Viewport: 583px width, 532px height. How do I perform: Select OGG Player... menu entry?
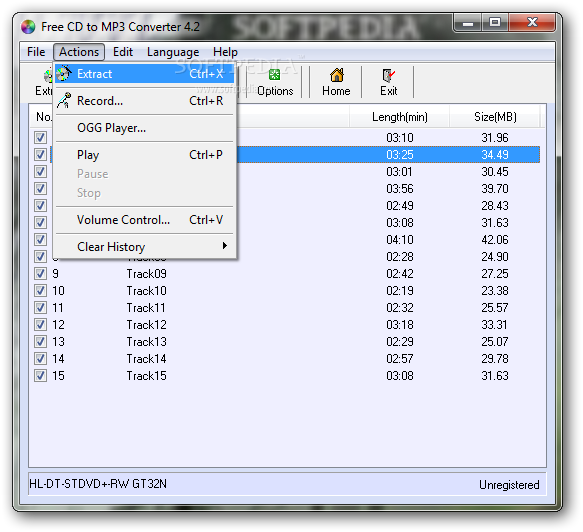click(x=144, y=128)
